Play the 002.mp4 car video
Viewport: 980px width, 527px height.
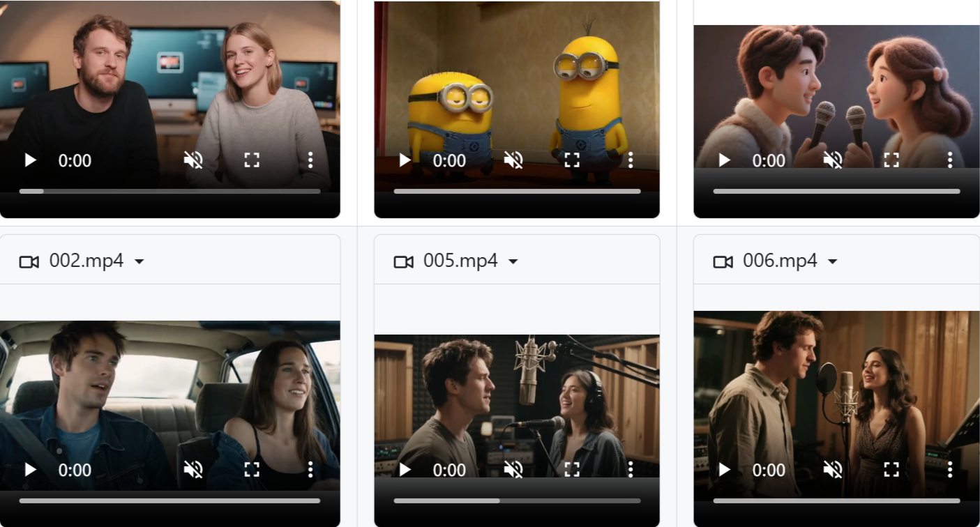(x=30, y=470)
